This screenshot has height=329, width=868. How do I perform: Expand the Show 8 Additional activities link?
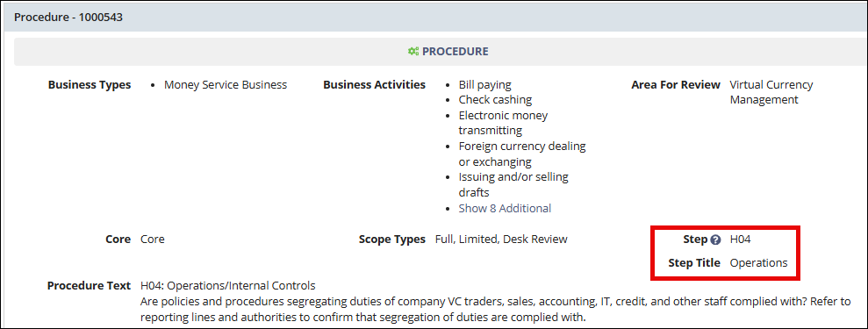(505, 209)
